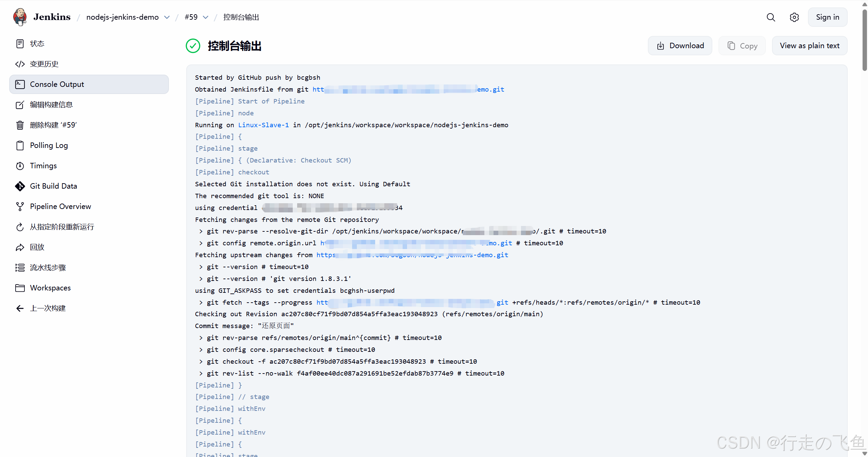Click the 'Checking out Revision' log line
Screen dimensions: 868x457
[x=369, y=314]
